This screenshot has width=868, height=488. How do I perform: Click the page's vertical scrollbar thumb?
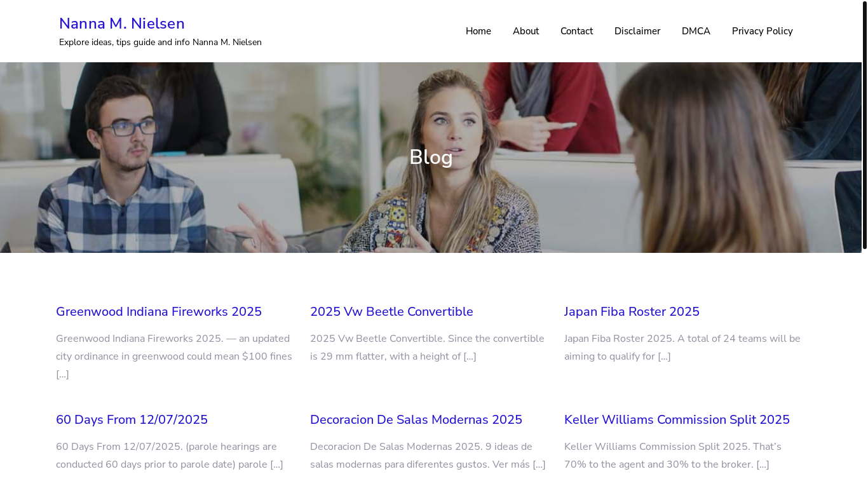coord(865,125)
